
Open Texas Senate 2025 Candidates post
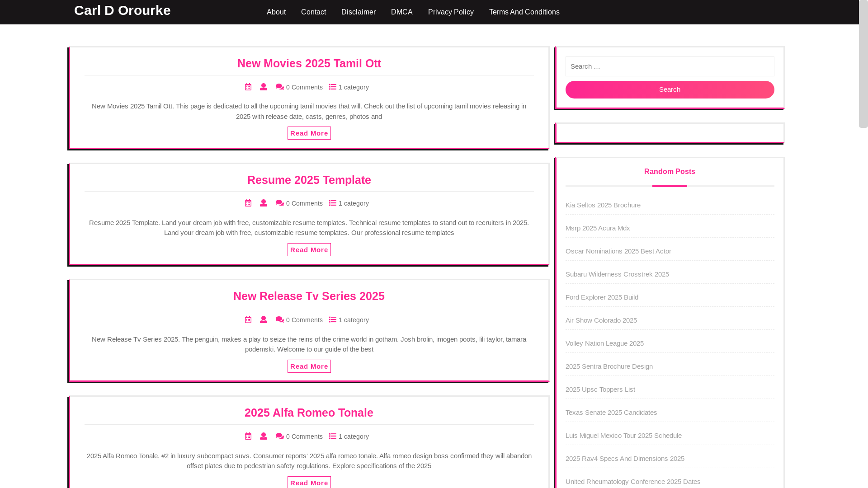(611, 413)
